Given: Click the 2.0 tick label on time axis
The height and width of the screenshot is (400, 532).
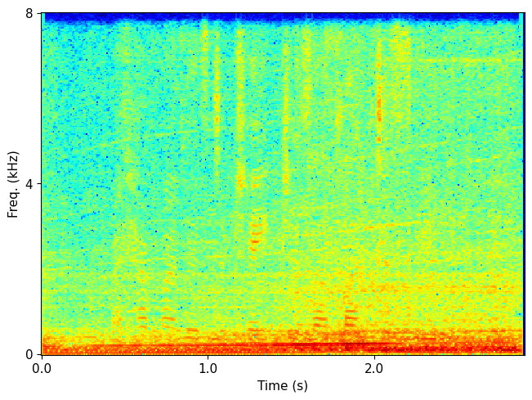Looking at the screenshot, I should [x=374, y=368].
